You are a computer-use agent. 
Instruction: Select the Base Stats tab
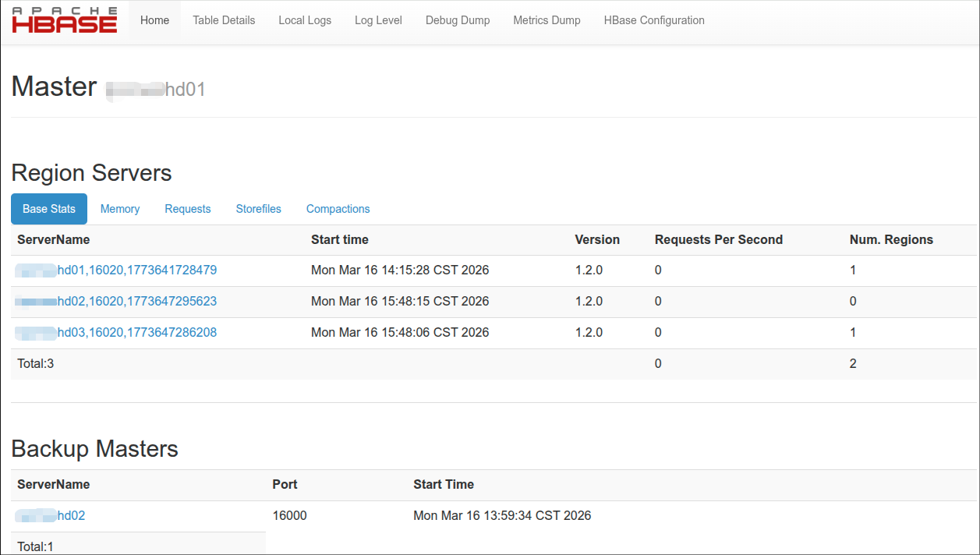click(49, 209)
